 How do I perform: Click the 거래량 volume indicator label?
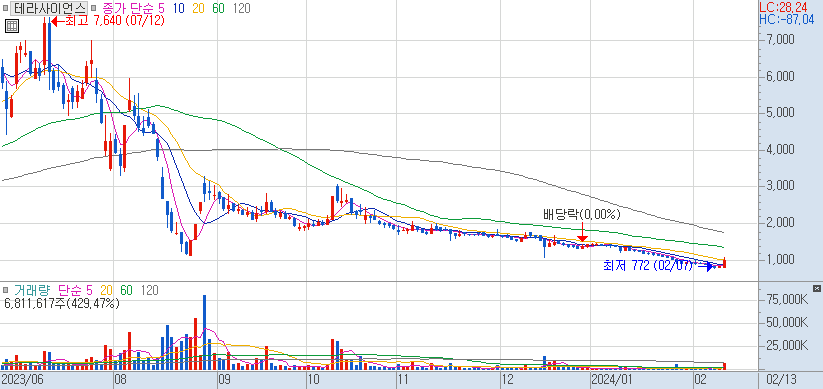pos(33,290)
